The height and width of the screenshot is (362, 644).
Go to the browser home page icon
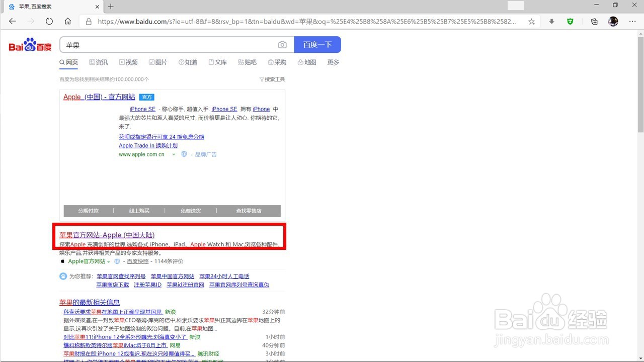[x=68, y=22]
